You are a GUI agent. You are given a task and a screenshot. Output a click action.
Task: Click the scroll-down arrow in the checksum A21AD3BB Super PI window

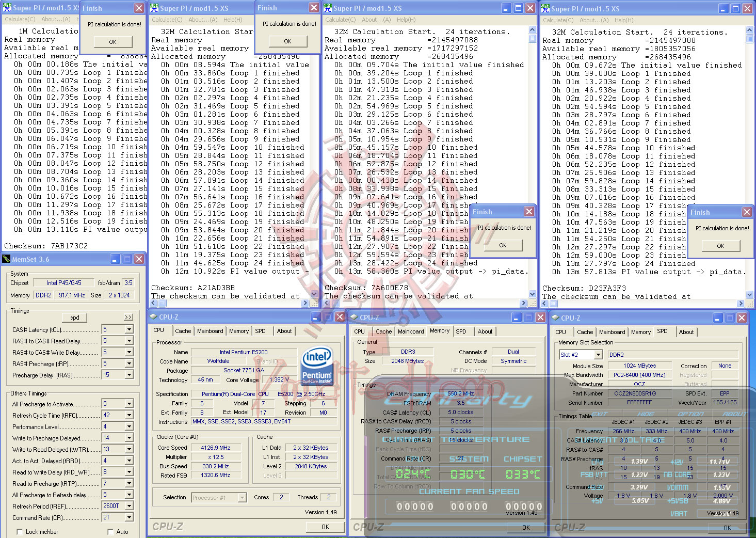coord(314,294)
